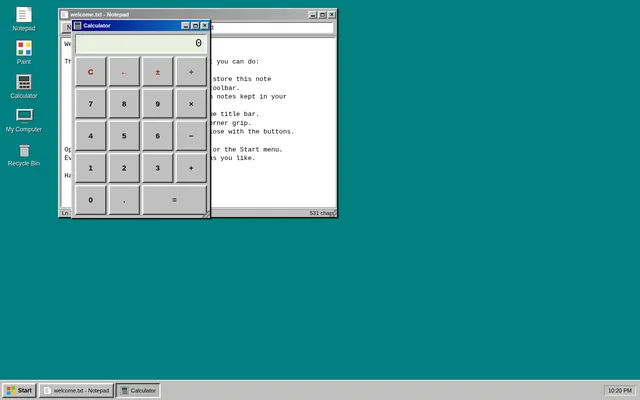Click the calculator backspace arrow key
640x400 pixels.
point(124,72)
